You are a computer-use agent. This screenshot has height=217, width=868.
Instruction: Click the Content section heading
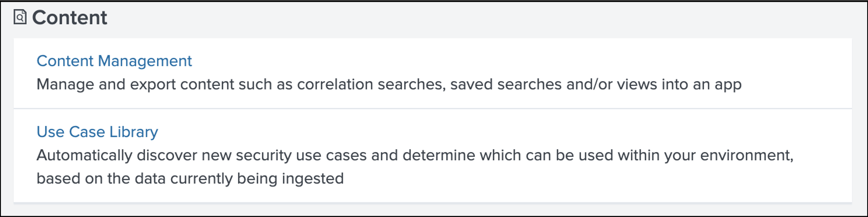pyautogui.click(x=69, y=18)
